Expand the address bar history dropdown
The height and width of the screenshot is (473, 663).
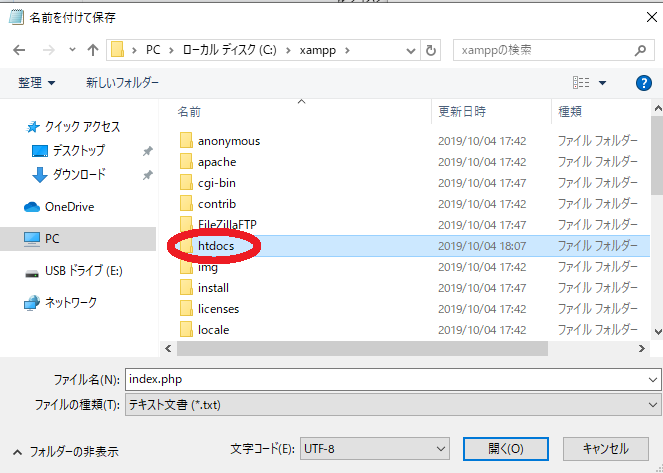point(411,51)
